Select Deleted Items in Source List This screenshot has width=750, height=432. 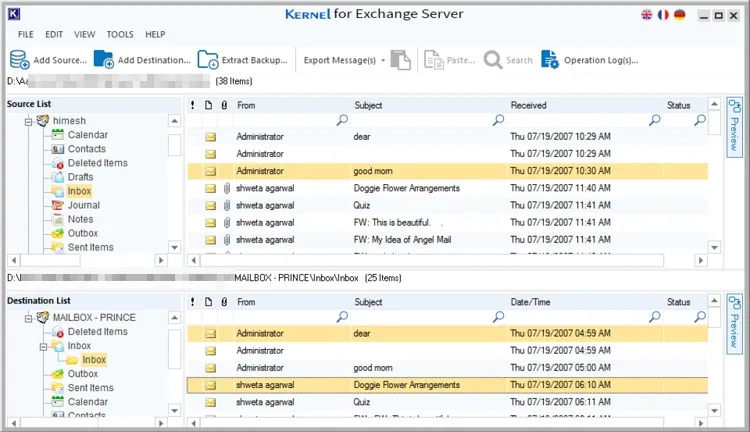coord(98,163)
